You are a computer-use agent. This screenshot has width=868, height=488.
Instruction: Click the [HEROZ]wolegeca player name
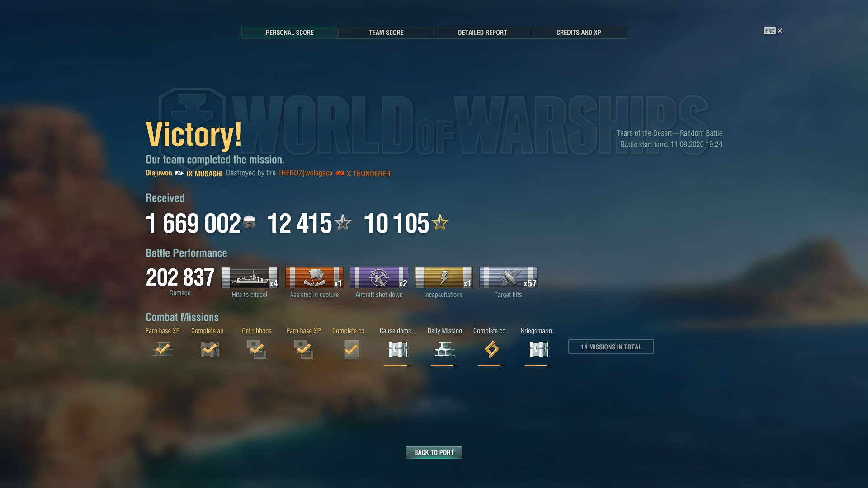(x=306, y=173)
